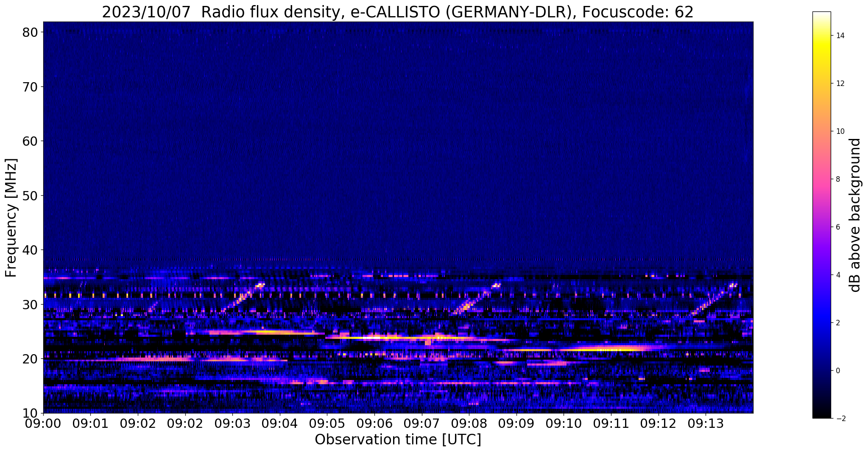The image size is (868, 452).
Task: Click the 6 tick on the colorbar
Action: pos(838,227)
